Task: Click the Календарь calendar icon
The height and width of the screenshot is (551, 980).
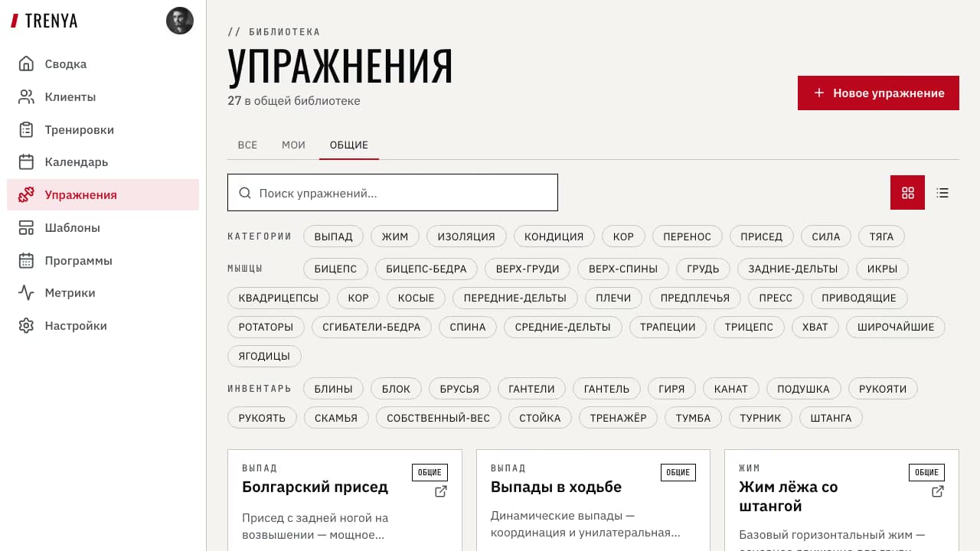Action: pyautogui.click(x=26, y=162)
